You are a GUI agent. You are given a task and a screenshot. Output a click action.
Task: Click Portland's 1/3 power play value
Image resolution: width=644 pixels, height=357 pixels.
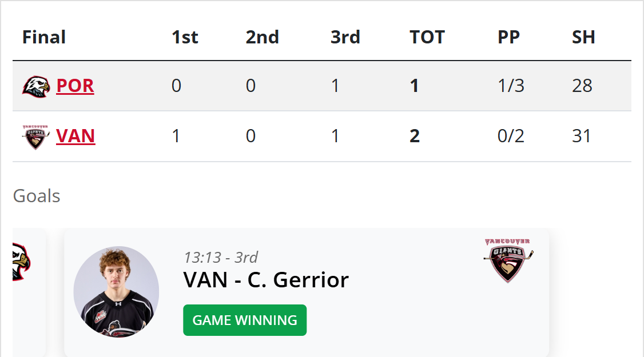coord(511,86)
